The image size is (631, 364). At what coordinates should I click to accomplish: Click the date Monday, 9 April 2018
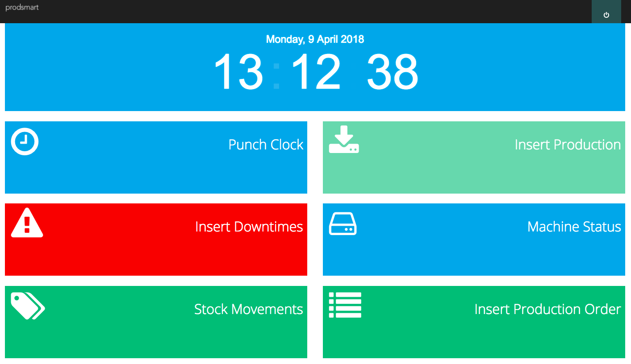315,39
